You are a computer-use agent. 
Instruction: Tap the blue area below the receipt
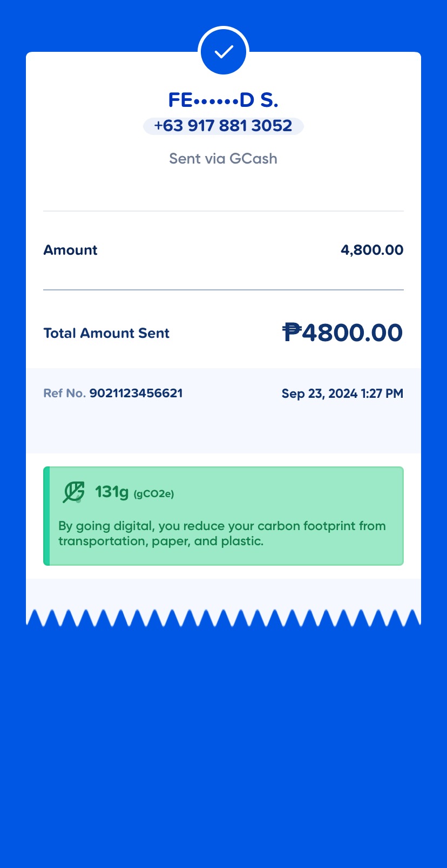223,745
